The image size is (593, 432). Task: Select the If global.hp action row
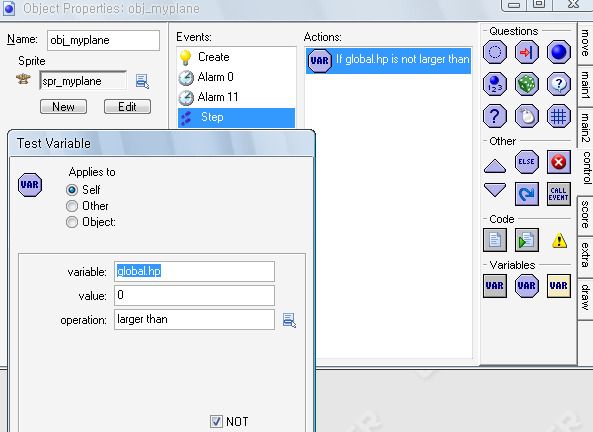[x=388, y=60]
